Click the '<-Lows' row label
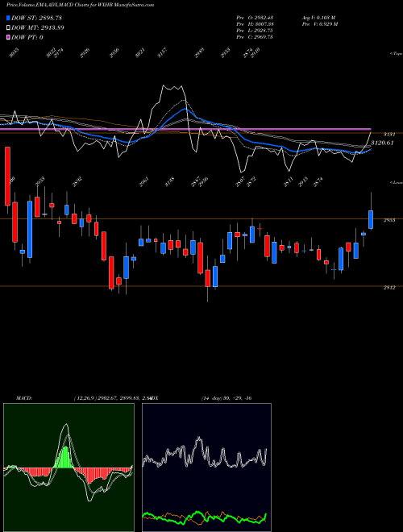Viewport: 403px width, 532px height. (x=396, y=182)
